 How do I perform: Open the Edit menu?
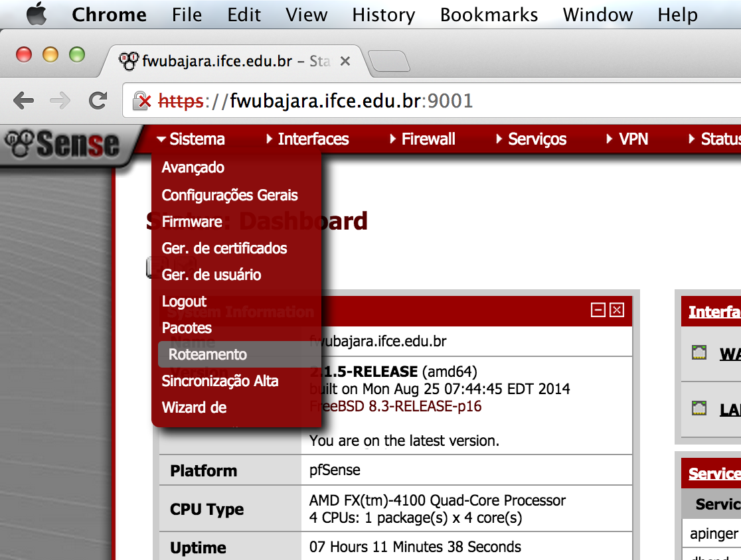(244, 15)
